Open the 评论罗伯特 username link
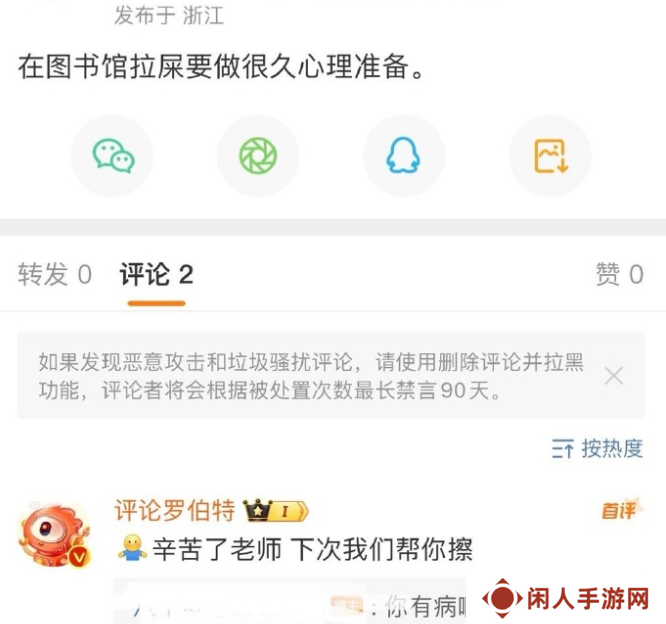The height and width of the screenshot is (624, 666). [x=175, y=510]
